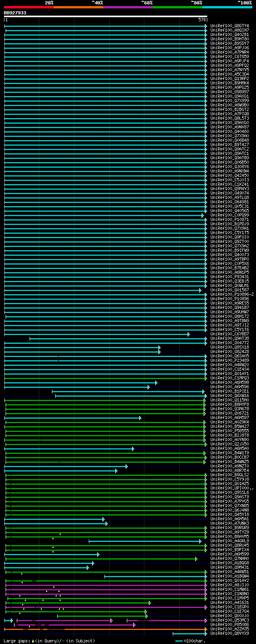256x644 pixels.
Task: Open hit UniRef100_Q19RP2
Action: [230, 79]
